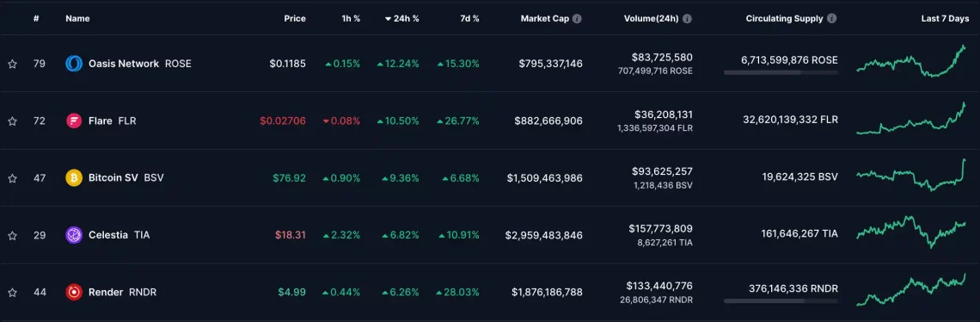Click the Celestia purple logo icon
The width and height of the screenshot is (980, 322).
74,235
